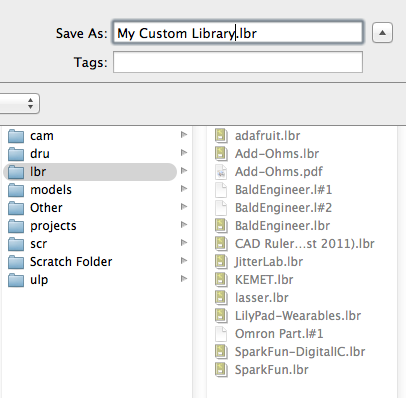Click the SparkFun.lbr library file icon

pos(221,370)
